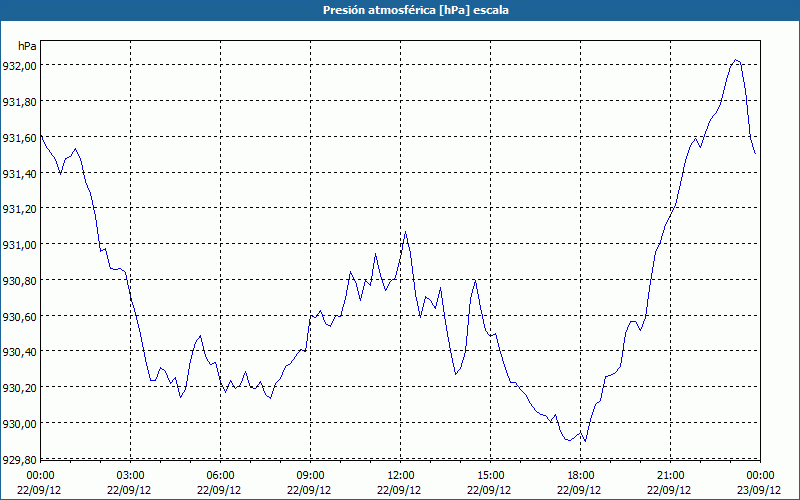Screen dimensions: 800x500
Task: Click the 12:00 time axis label
Action: [401, 476]
